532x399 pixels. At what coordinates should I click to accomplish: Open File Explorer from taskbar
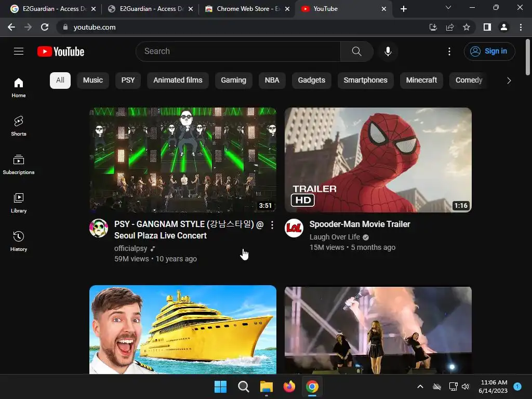pyautogui.click(x=267, y=387)
